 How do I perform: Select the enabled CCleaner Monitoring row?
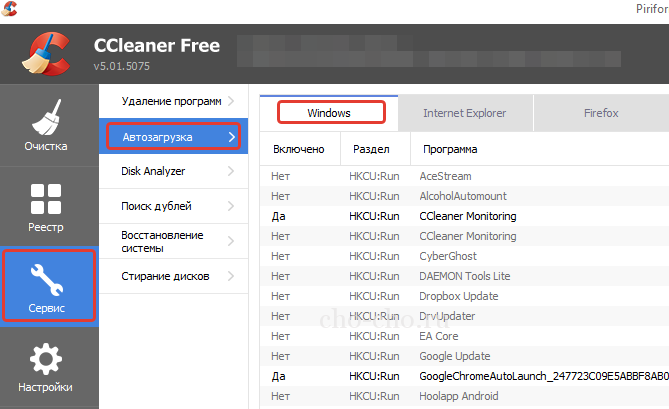click(x=468, y=216)
